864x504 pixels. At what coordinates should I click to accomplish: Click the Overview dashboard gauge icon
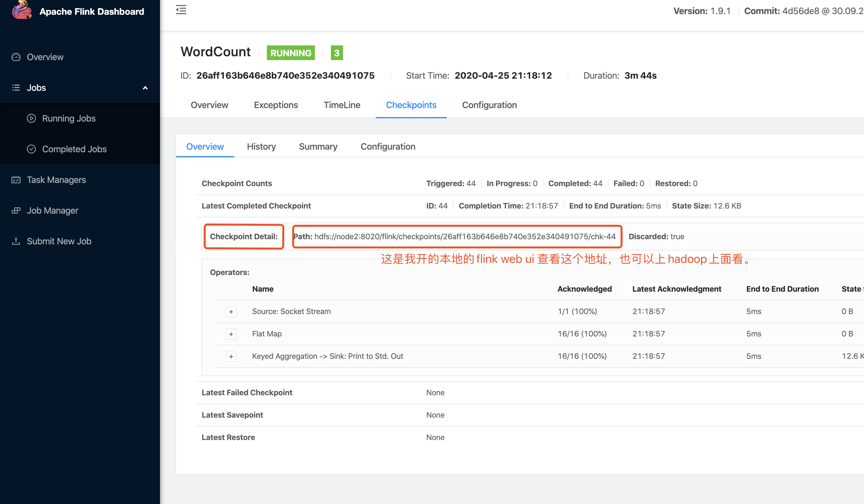[16, 57]
